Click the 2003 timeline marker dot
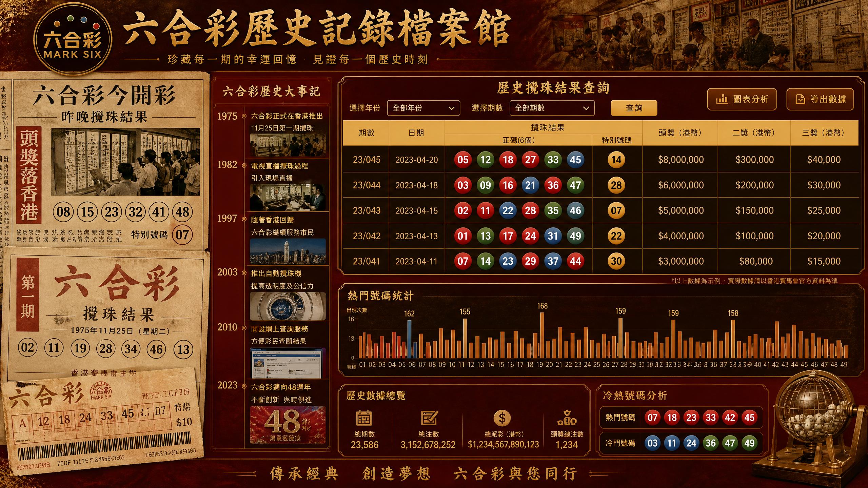This screenshot has width=868, height=488. pyautogui.click(x=244, y=273)
